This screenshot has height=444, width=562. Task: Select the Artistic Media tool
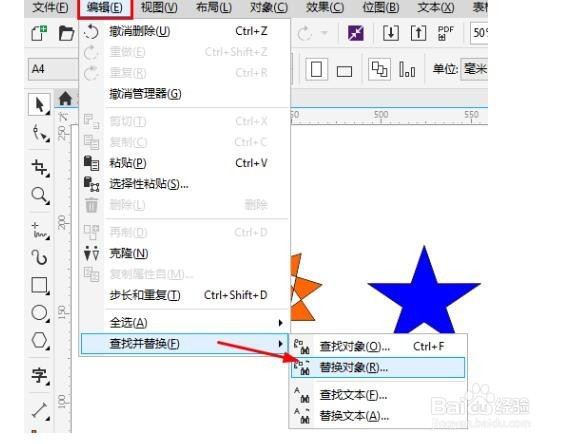pos(39,257)
